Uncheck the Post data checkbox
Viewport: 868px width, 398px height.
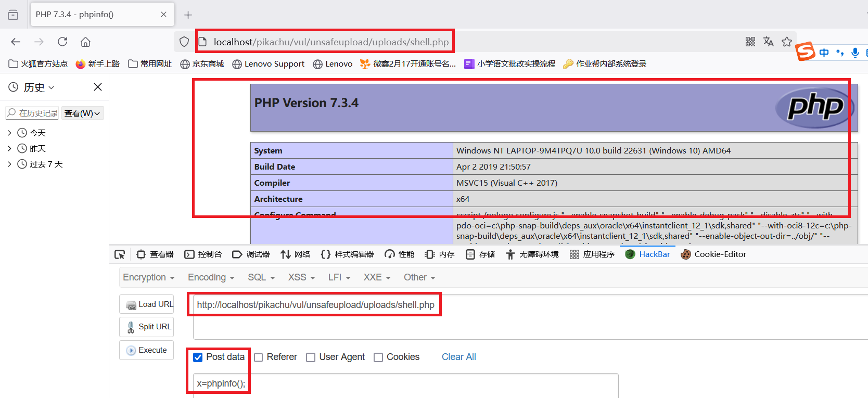point(198,357)
